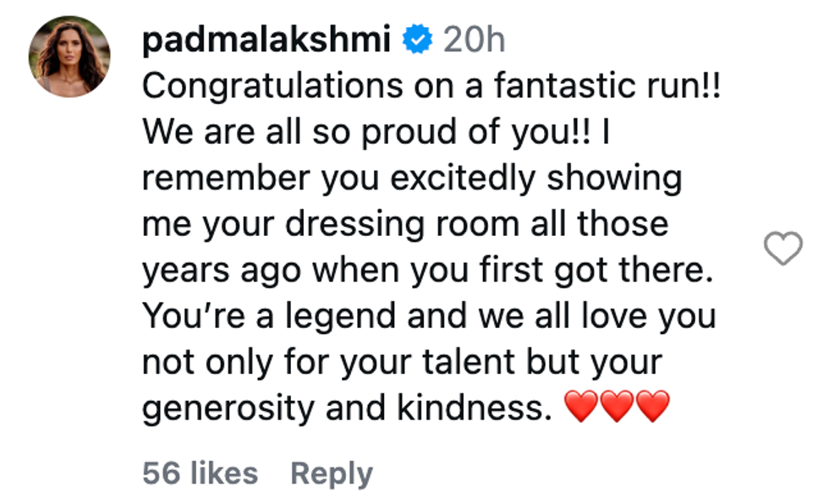Click the blue verified badge
The width and height of the screenshot is (829, 504).
point(419,41)
